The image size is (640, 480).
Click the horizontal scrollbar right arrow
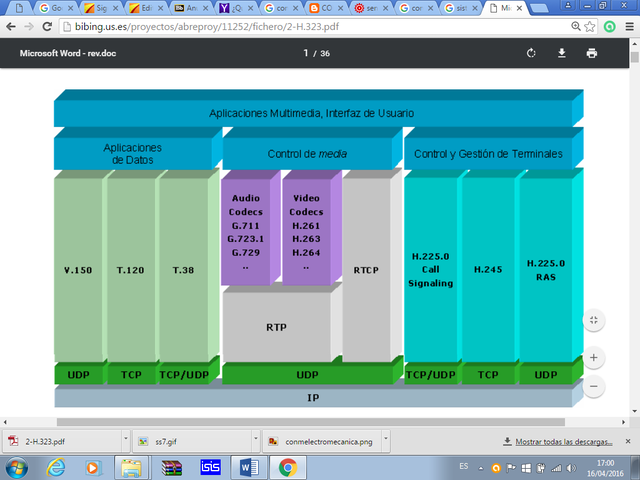(624, 422)
